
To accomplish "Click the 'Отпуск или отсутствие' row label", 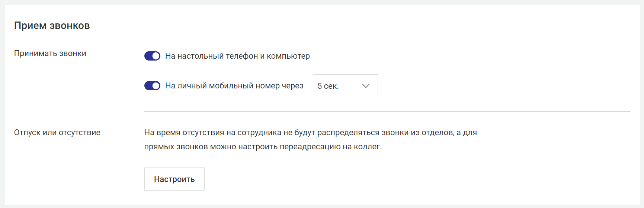I will pyautogui.click(x=57, y=133).
